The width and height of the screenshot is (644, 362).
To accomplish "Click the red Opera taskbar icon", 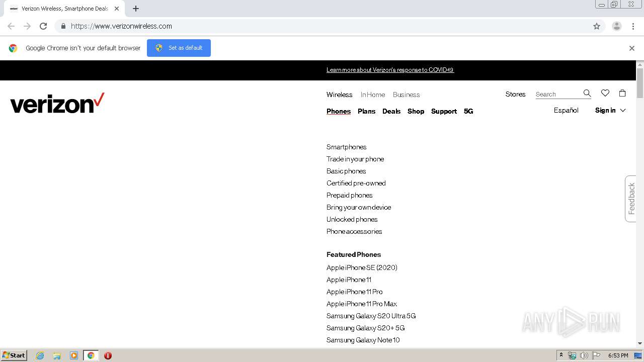I will pyautogui.click(x=108, y=355).
